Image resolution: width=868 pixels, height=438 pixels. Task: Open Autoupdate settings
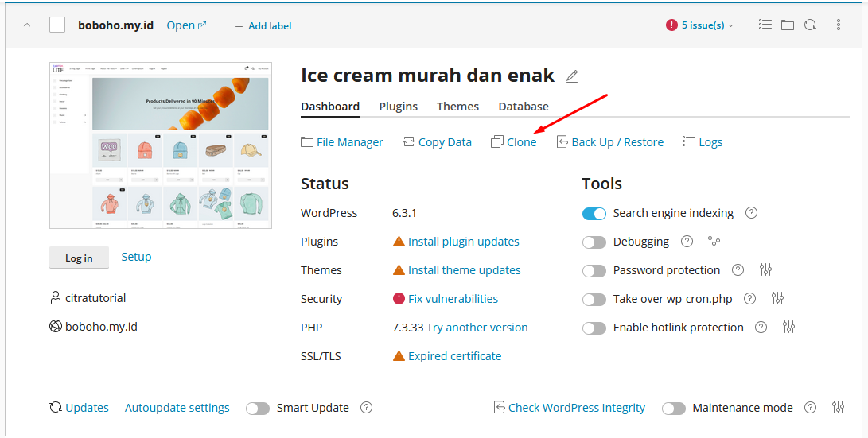click(x=177, y=408)
